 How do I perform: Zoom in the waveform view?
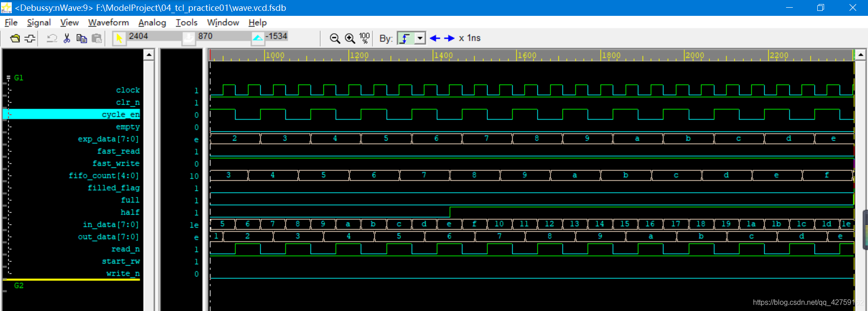point(350,38)
